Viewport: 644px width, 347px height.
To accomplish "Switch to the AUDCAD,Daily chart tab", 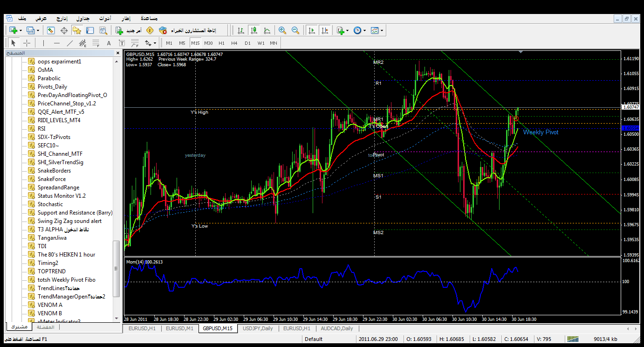I will pos(337,328).
